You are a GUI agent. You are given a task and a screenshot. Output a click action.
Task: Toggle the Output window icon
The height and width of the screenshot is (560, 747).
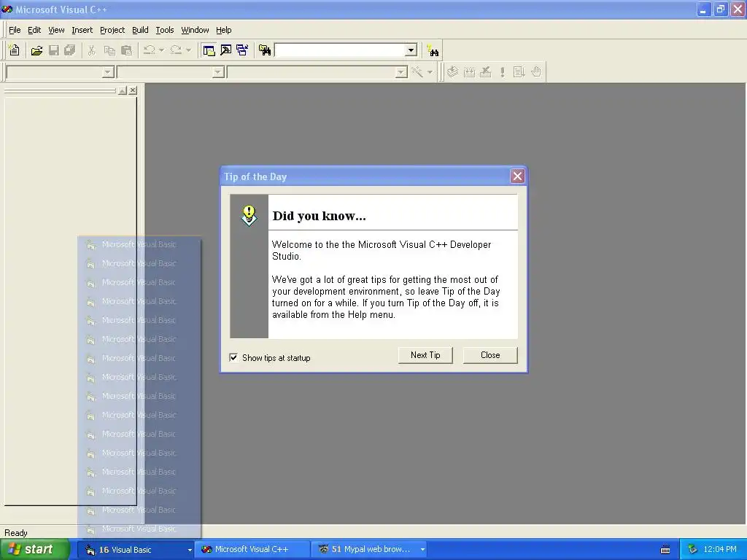click(226, 50)
